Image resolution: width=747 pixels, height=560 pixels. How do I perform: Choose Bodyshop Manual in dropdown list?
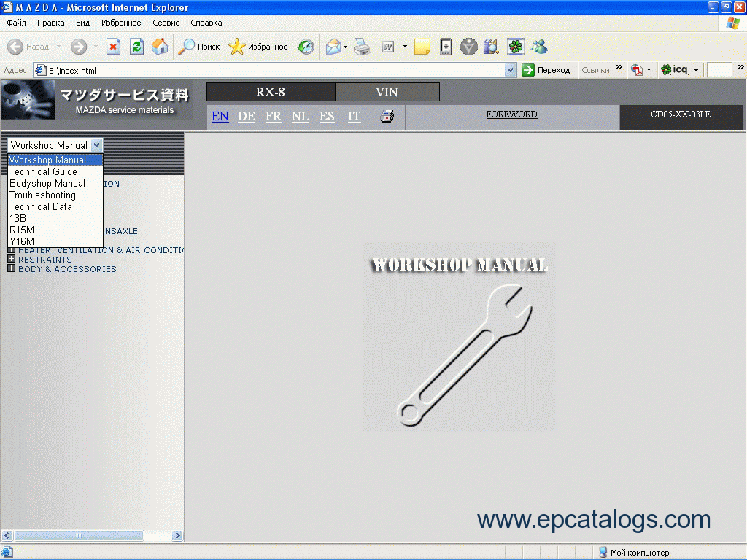[55, 183]
